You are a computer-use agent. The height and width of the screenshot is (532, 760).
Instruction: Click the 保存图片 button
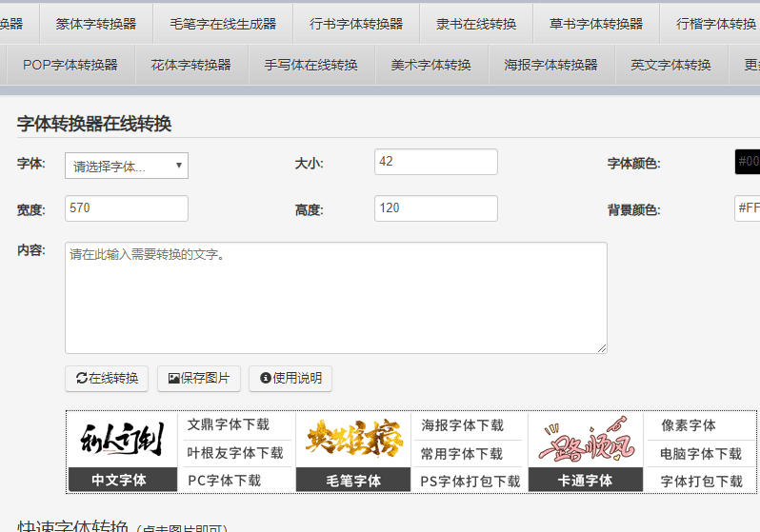(199, 379)
